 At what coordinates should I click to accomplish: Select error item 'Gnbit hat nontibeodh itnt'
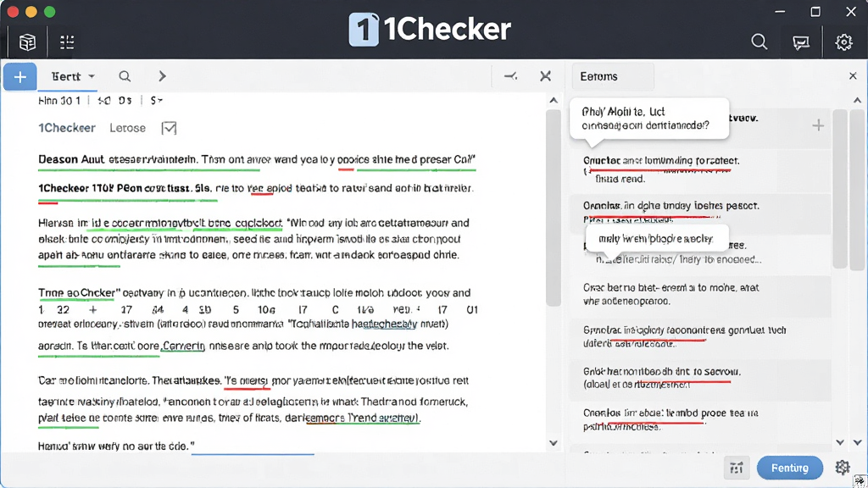pos(699,378)
